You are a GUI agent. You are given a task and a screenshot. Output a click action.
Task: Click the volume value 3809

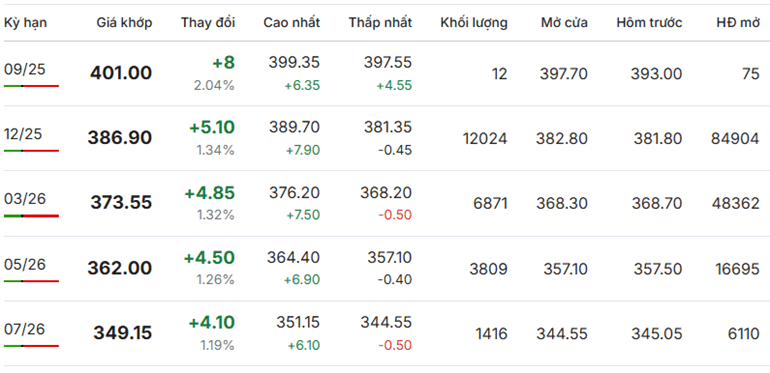(x=489, y=269)
